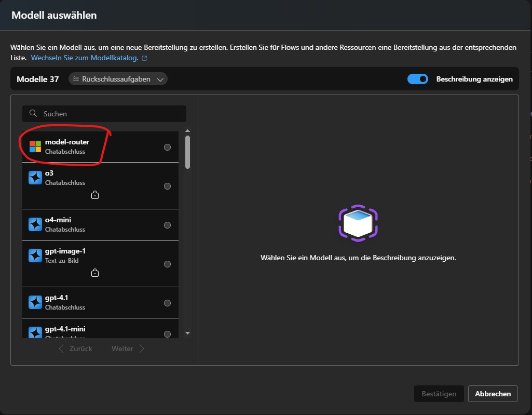Select the o4-mini radio button

[167, 225]
